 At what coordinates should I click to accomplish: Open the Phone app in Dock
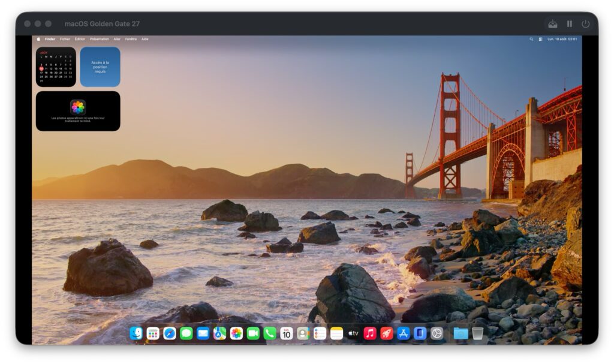pos(270,333)
